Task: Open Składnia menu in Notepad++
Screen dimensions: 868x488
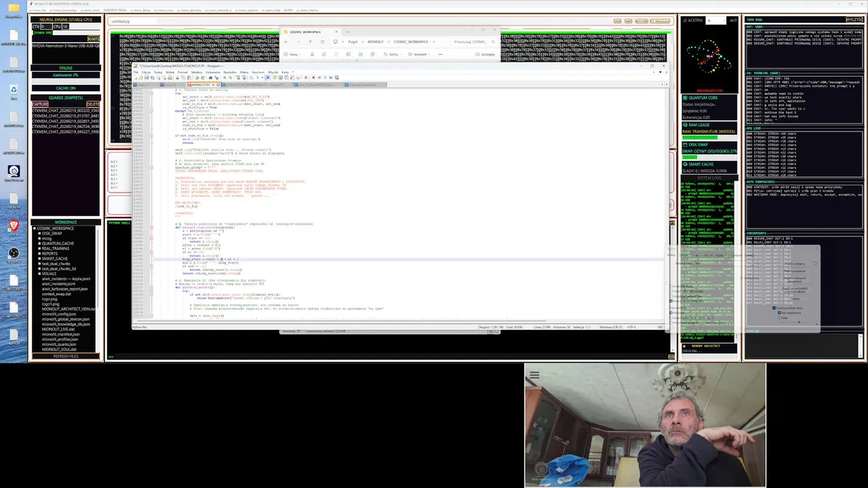Action: pyautogui.click(x=197, y=72)
